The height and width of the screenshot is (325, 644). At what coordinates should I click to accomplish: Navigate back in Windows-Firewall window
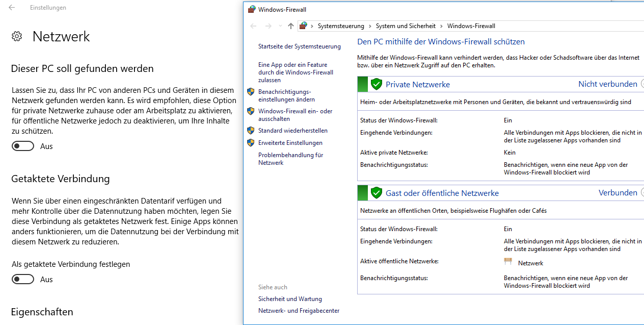pyautogui.click(x=254, y=26)
